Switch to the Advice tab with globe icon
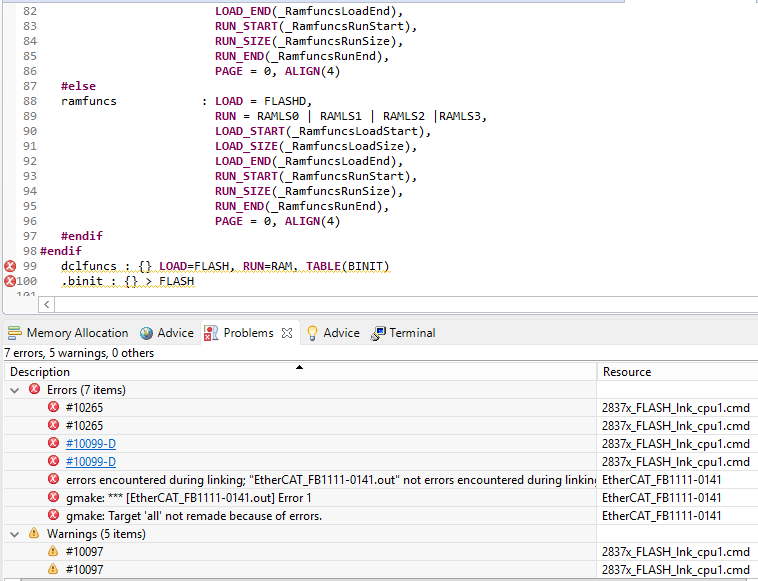This screenshot has width=758, height=581. click(167, 333)
